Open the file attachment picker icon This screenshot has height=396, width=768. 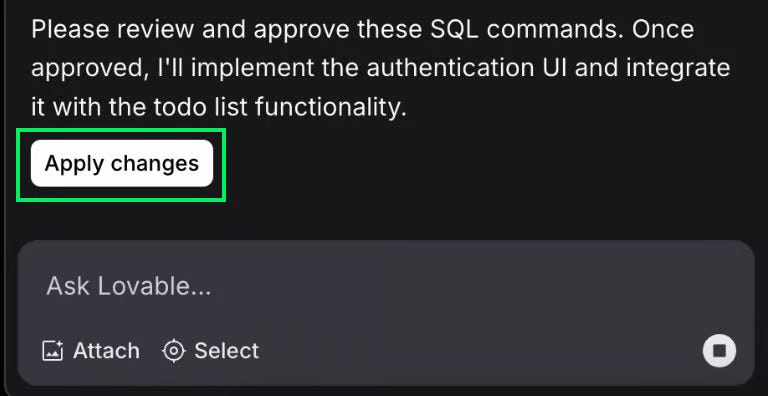[x=53, y=351]
